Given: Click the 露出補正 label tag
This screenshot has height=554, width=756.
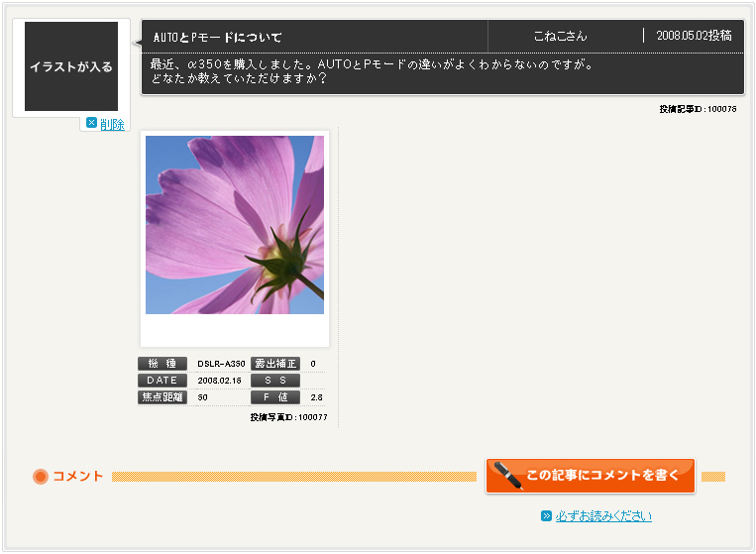Looking at the screenshot, I should tap(275, 364).
